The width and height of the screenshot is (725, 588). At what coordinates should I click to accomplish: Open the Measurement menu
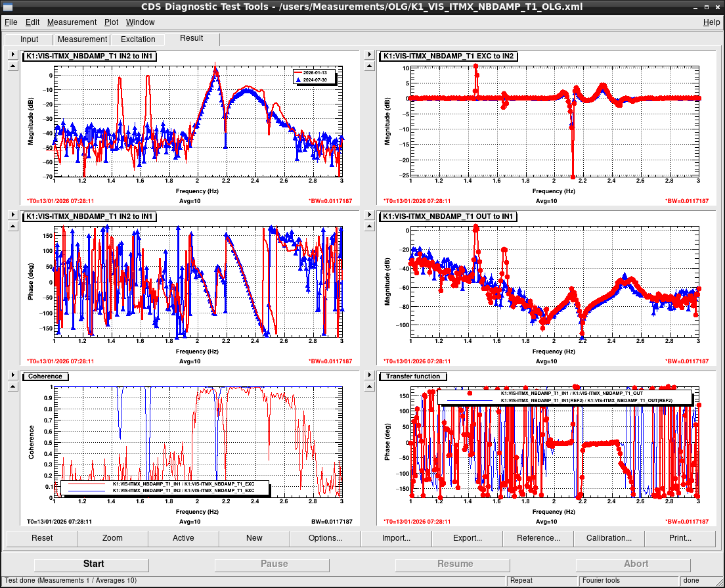click(72, 22)
